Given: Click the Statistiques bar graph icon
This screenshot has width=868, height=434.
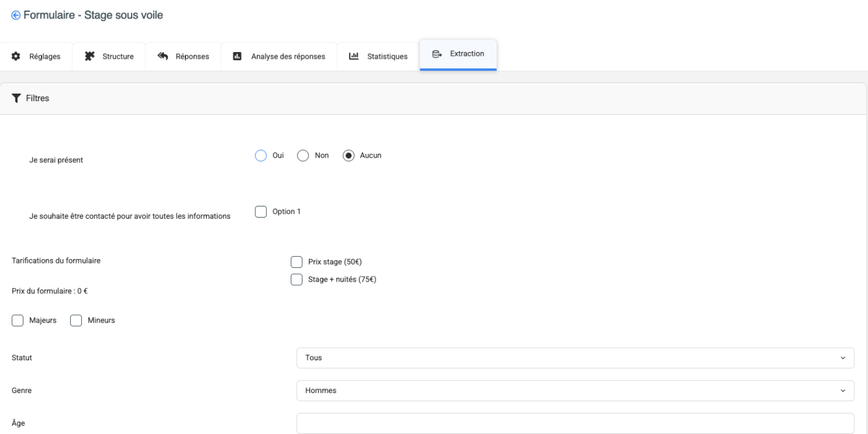Looking at the screenshot, I should 354,56.
